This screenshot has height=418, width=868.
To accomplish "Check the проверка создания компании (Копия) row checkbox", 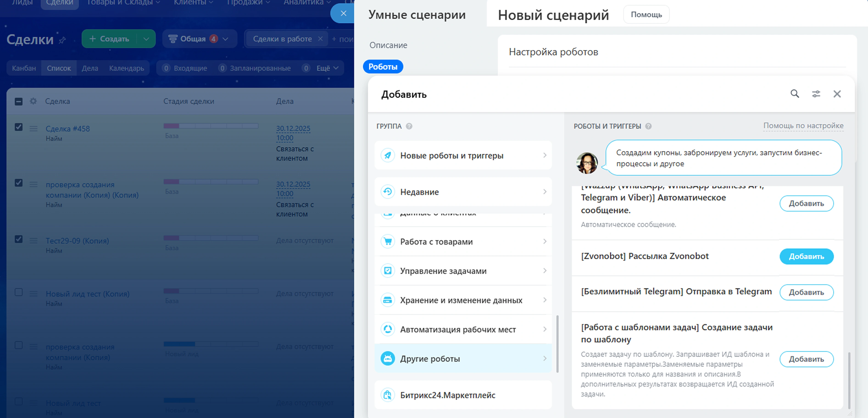I will point(19,345).
